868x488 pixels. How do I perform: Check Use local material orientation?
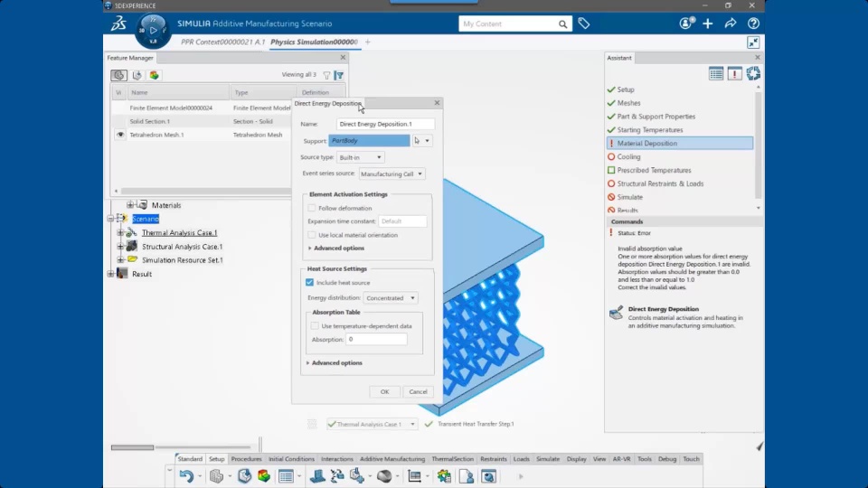[x=312, y=235]
